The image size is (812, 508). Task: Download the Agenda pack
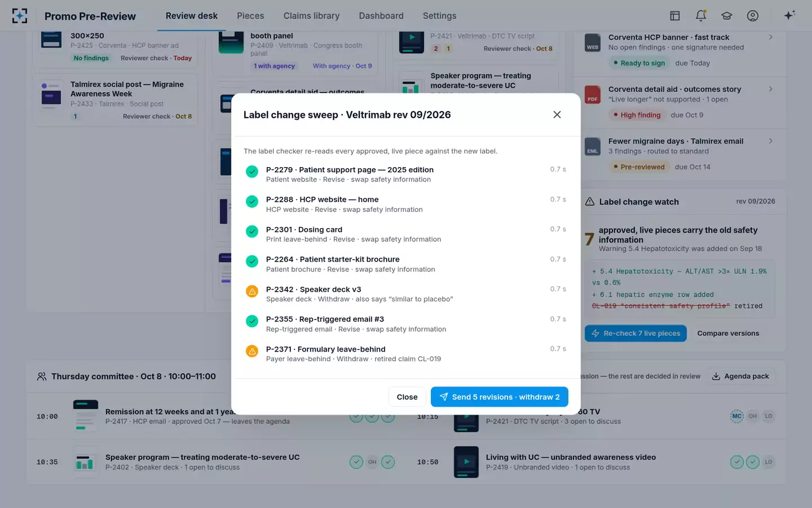741,376
